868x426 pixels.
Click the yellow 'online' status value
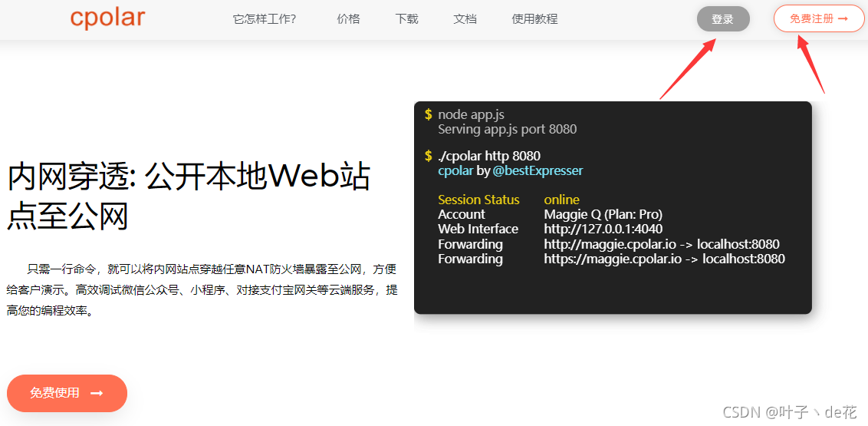(561, 200)
